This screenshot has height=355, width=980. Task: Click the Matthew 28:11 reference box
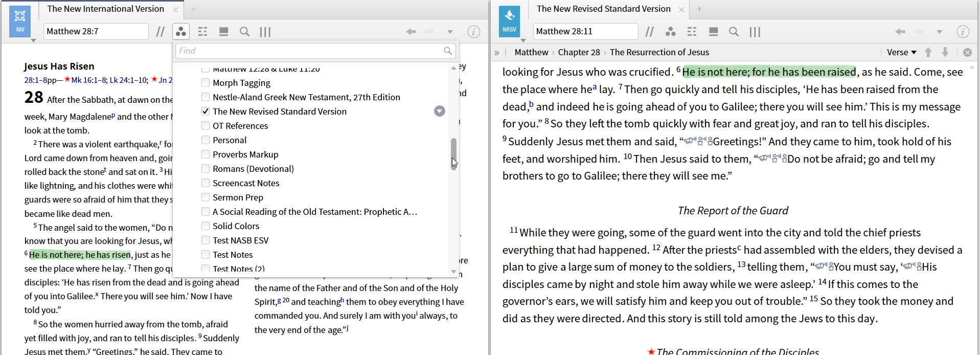[x=586, y=32]
